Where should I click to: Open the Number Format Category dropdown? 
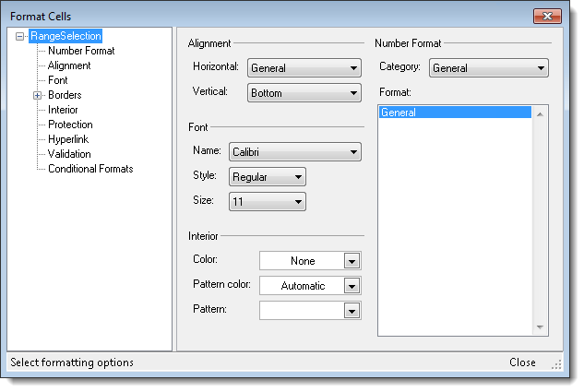[488, 68]
